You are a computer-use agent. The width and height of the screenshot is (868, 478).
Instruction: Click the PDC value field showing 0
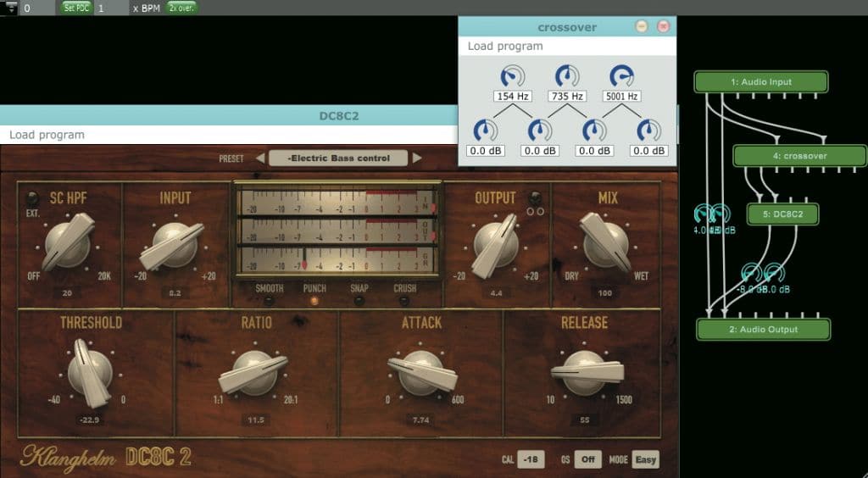coord(39,8)
